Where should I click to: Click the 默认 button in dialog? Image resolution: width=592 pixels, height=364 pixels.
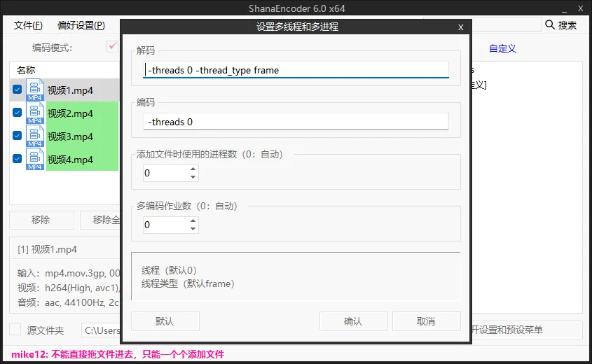point(165,321)
